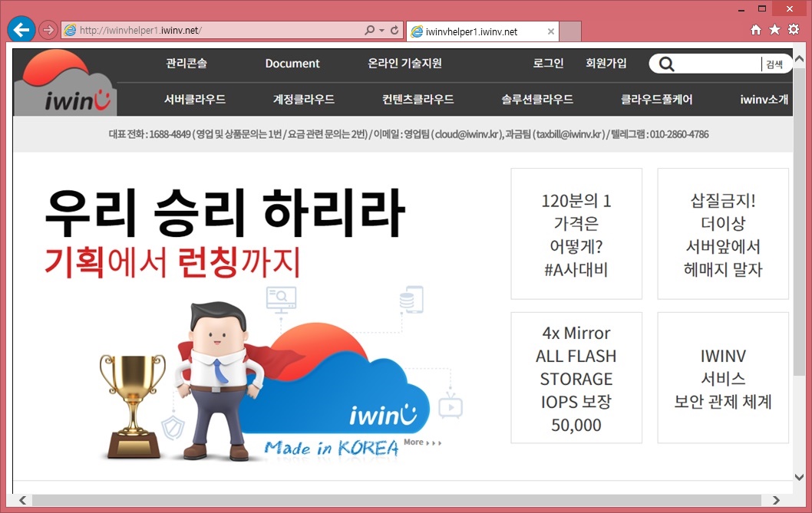
Task: Click the horizontal scrollbar thumb
Action: 397,500
